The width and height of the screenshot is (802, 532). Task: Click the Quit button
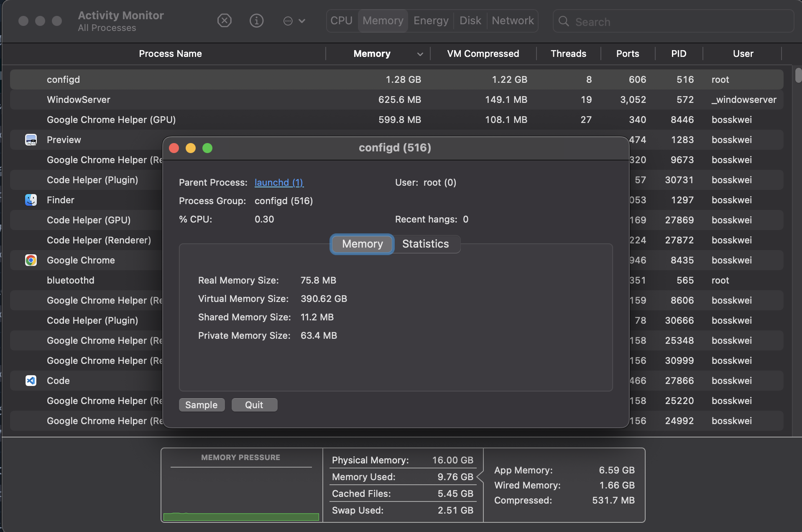254,405
